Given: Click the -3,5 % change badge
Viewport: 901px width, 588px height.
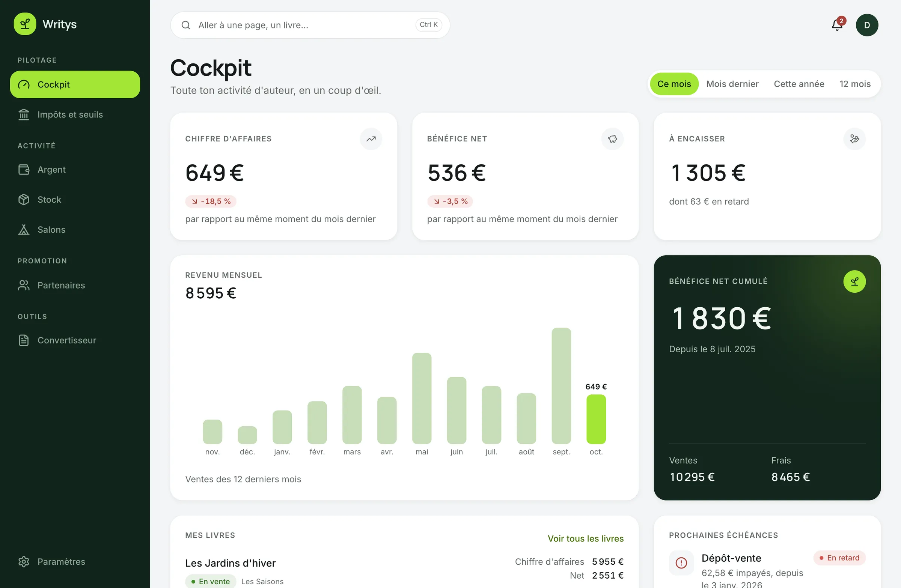Looking at the screenshot, I should (x=450, y=201).
